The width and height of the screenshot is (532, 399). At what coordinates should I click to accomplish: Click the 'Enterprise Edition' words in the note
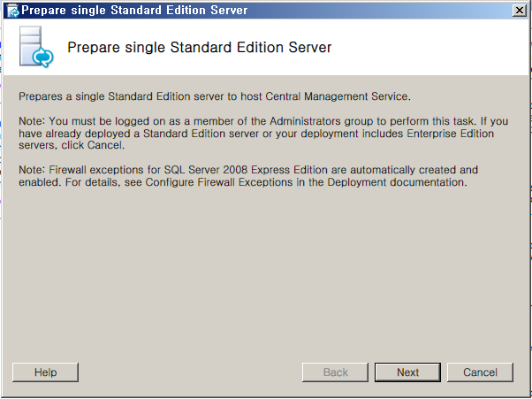[450, 133]
